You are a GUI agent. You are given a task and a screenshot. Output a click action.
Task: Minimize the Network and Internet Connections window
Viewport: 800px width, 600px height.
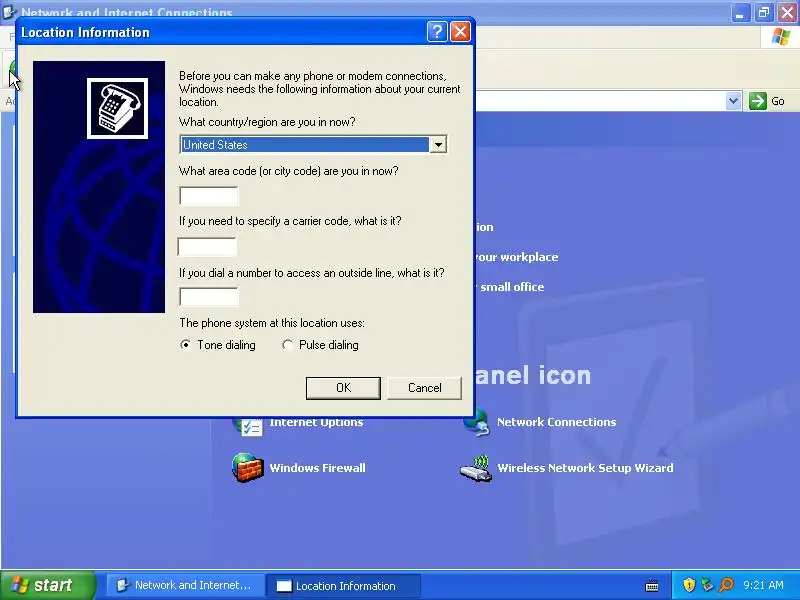[740, 13]
